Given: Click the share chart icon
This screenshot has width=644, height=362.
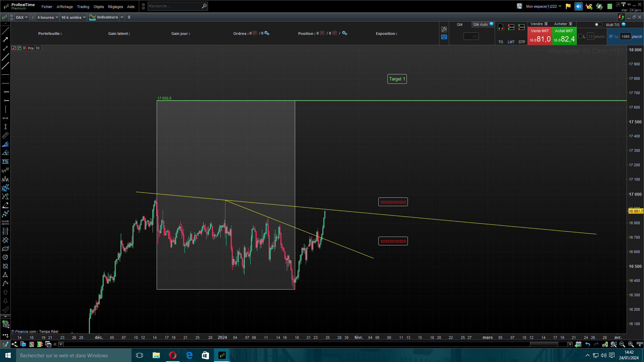Looking at the screenshot, I should coord(14,344).
